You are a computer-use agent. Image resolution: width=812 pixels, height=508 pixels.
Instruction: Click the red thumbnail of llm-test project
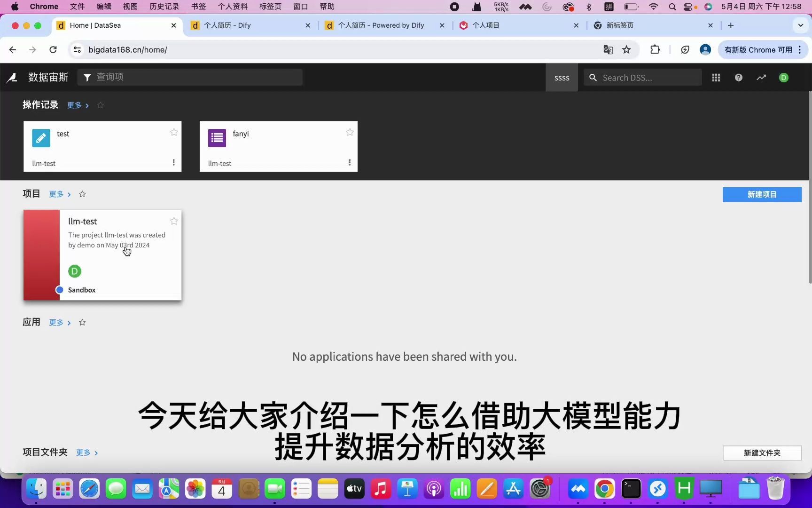pos(41,255)
